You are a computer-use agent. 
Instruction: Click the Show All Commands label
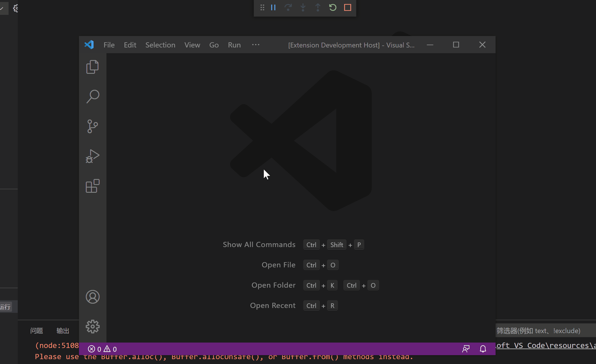pos(259,245)
